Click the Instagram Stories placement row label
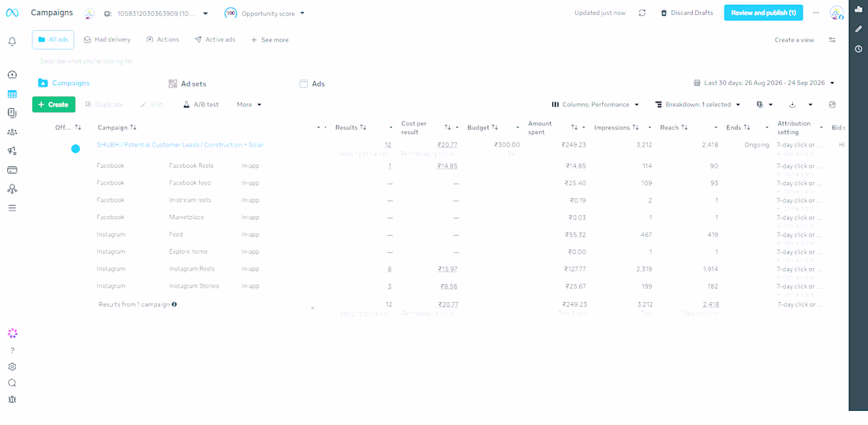This screenshot has width=868, height=425. 194,286
